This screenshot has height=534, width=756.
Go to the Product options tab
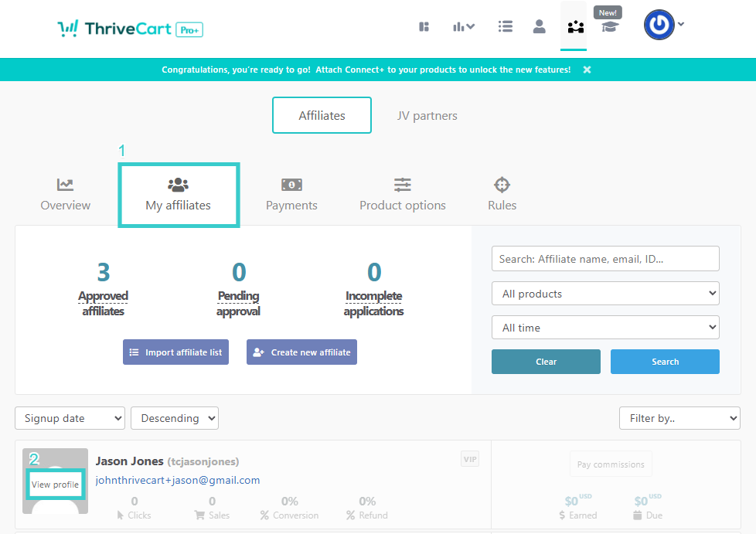pos(402,194)
